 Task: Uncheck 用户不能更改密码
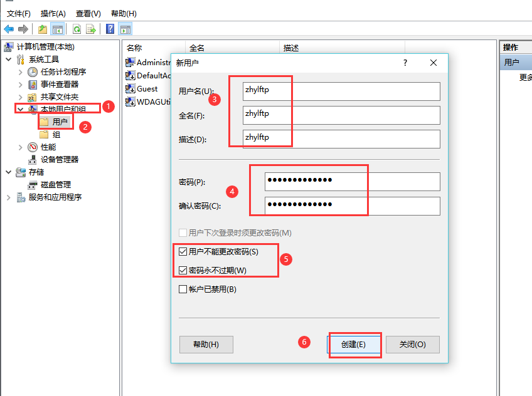(183, 251)
